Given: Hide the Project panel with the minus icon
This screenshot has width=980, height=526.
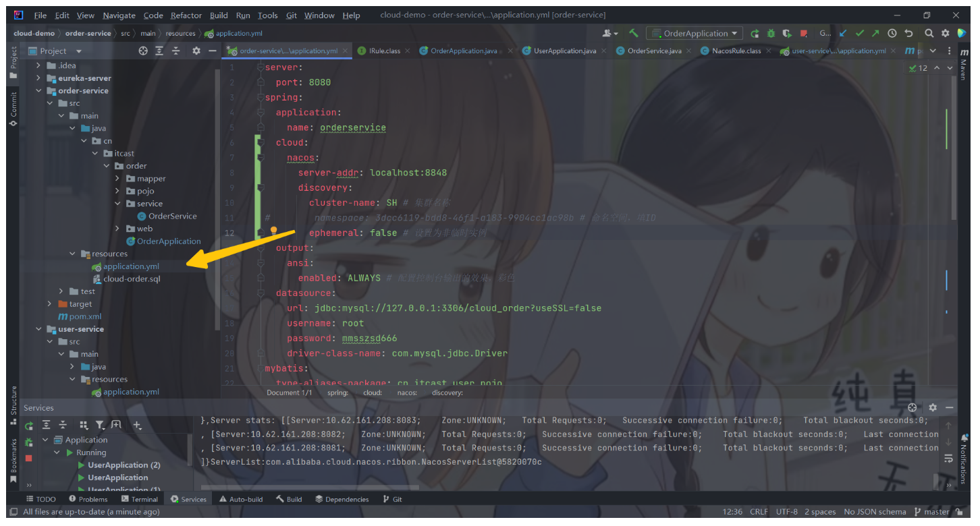Looking at the screenshot, I should pos(213,51).
